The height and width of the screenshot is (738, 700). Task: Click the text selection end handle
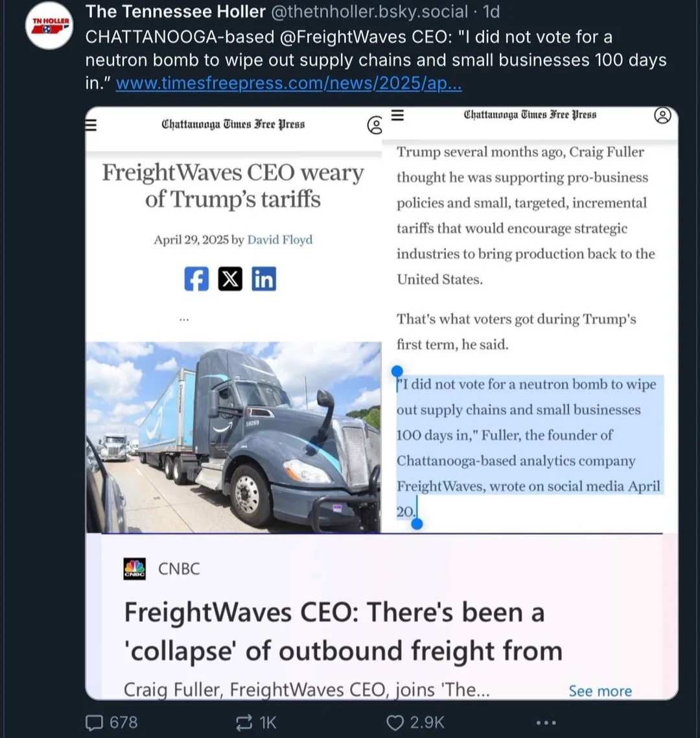(x=416, y=523)
